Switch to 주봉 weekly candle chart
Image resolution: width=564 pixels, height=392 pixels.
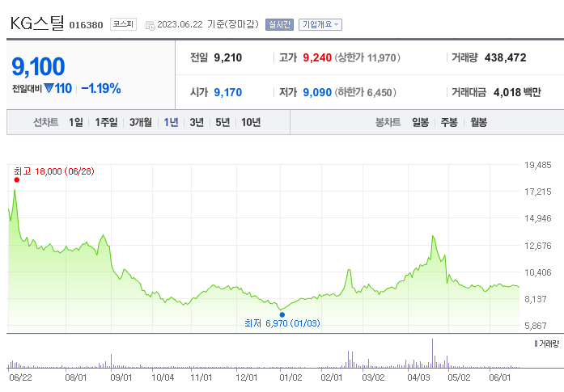coord(449,122)
